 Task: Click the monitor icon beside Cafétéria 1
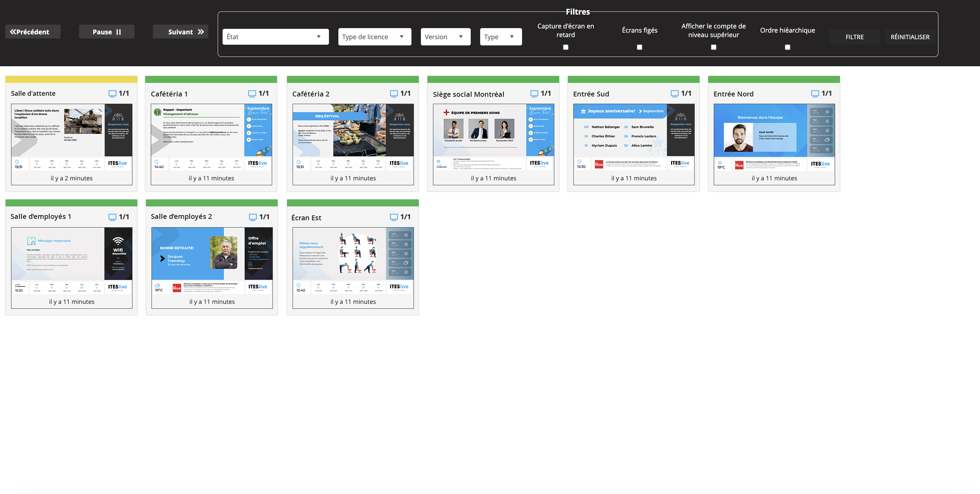click(252, 94)
